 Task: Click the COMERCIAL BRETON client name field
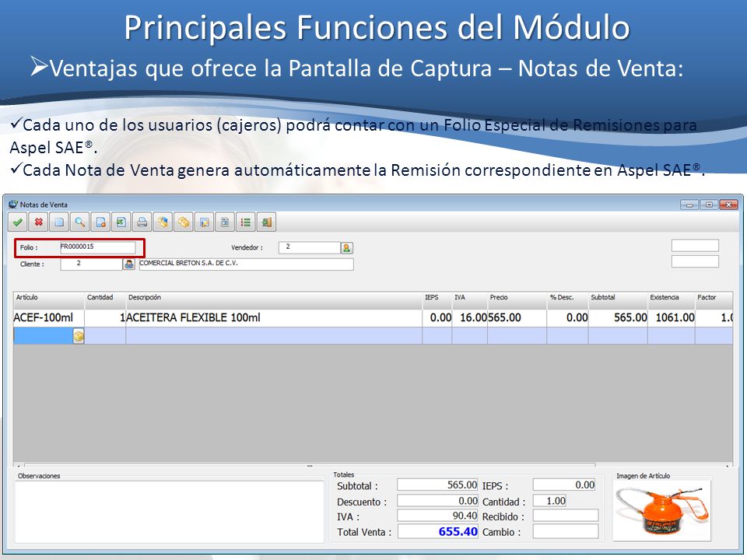pyautogui.click(x=247, y=264)
